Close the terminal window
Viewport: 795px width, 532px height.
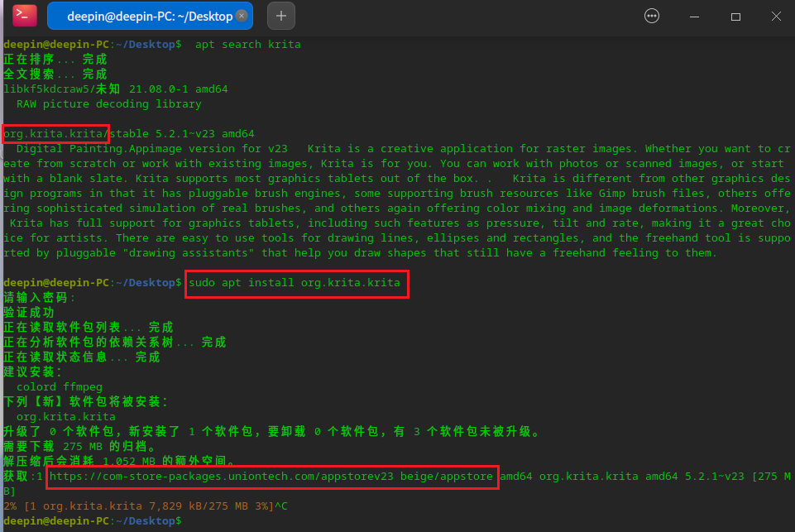tap(776, 17)
